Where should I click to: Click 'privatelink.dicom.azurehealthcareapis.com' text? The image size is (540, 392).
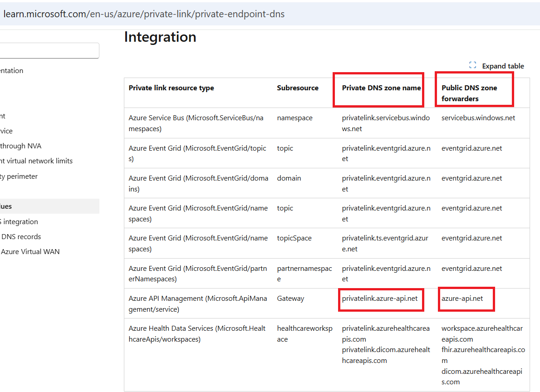point(386,355)
